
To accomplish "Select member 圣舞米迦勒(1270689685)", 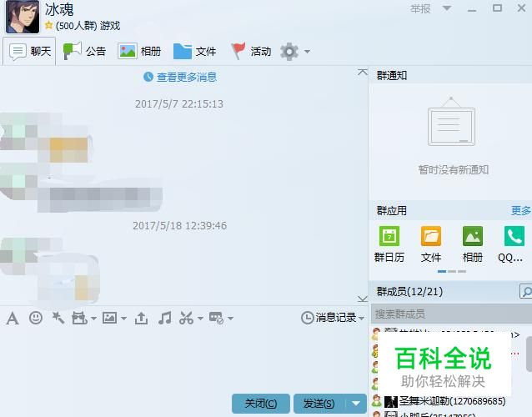I will coord(444,401).
